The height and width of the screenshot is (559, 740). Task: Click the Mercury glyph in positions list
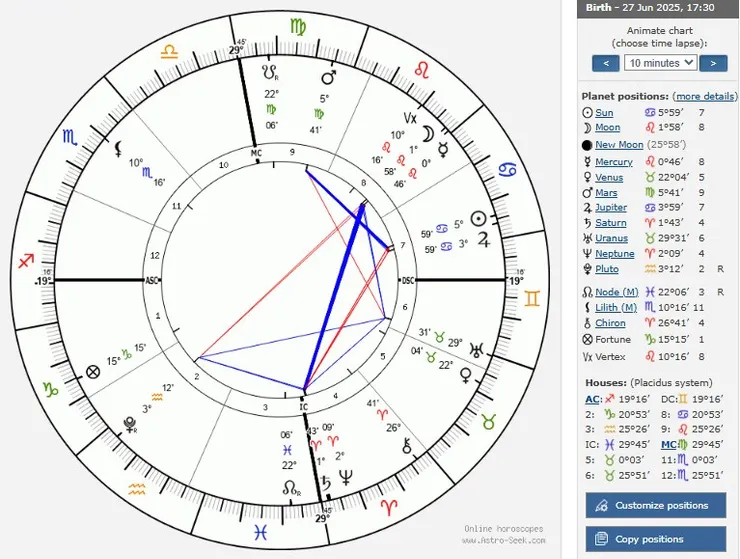587,162
